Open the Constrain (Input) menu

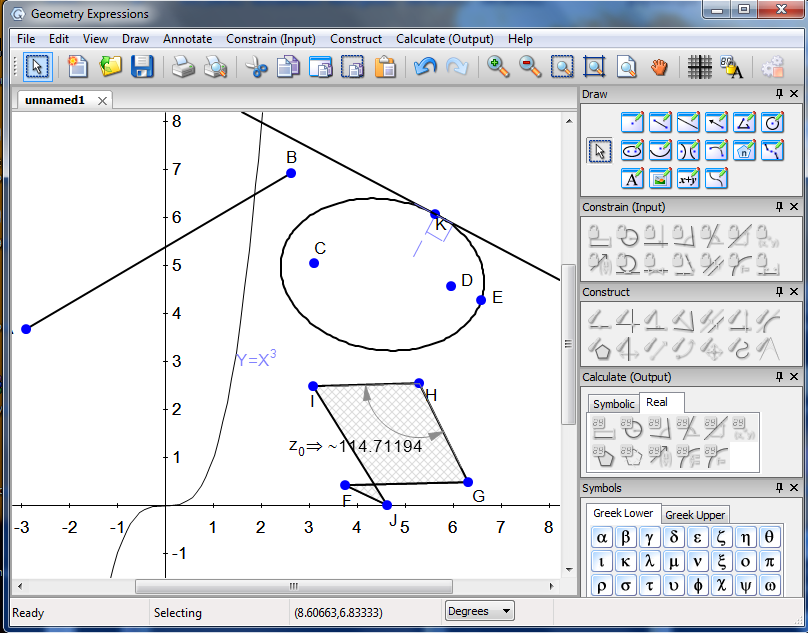[x=270, y=39]
